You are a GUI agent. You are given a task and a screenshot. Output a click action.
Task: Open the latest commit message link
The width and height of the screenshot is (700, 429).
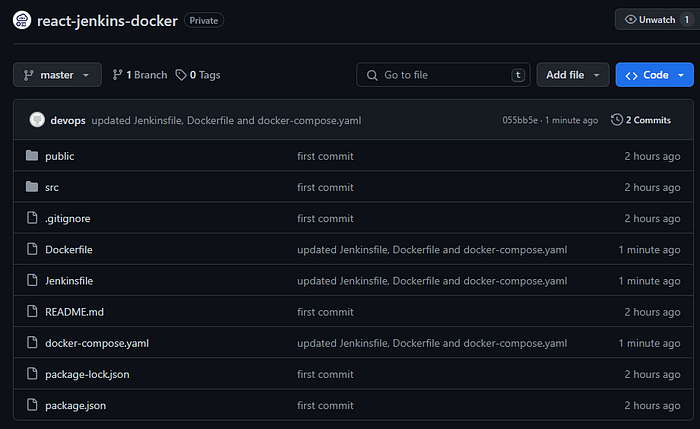pos(226,121)
